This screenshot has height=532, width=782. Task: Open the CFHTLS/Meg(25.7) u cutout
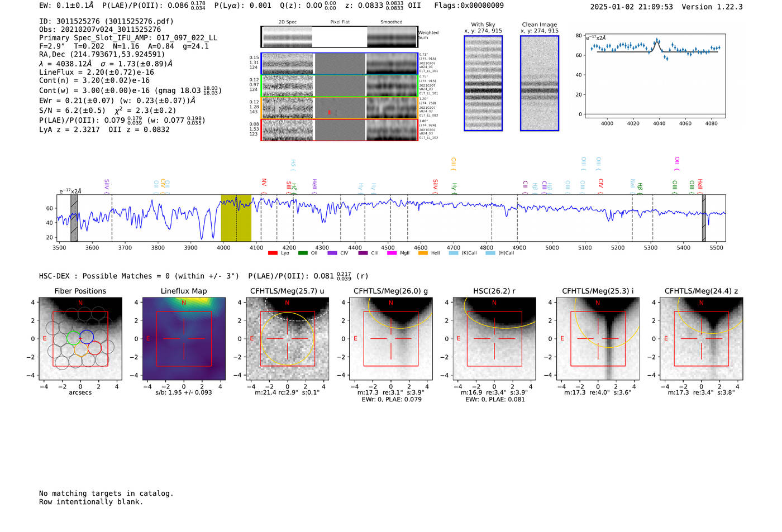(287, 339)
